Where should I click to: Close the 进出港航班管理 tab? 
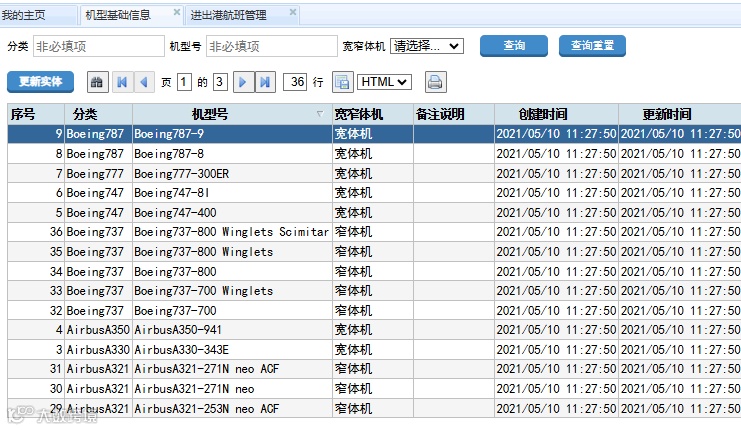(x=293, y=12)
